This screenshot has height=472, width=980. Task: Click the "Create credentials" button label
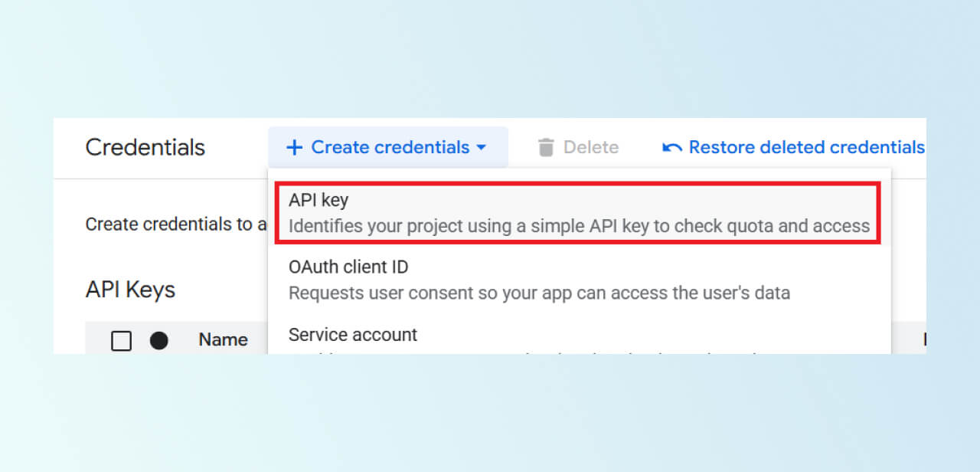tap(390, 147)
